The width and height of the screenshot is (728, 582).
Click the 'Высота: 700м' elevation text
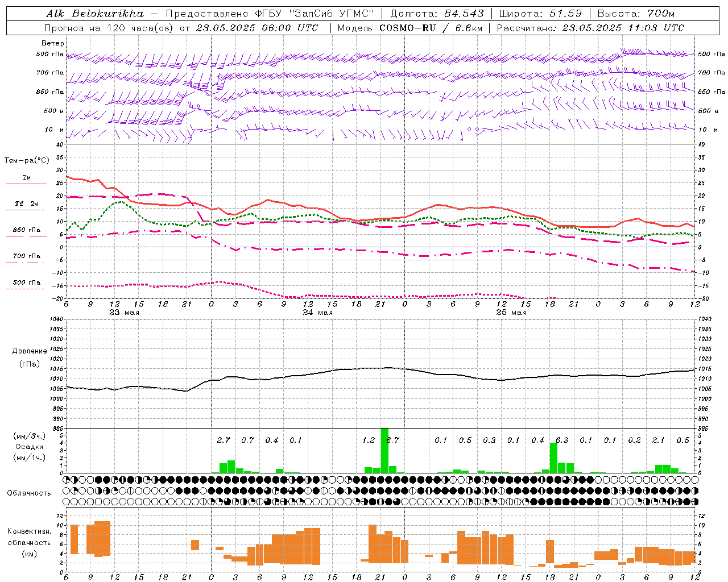tap(636, 14)
